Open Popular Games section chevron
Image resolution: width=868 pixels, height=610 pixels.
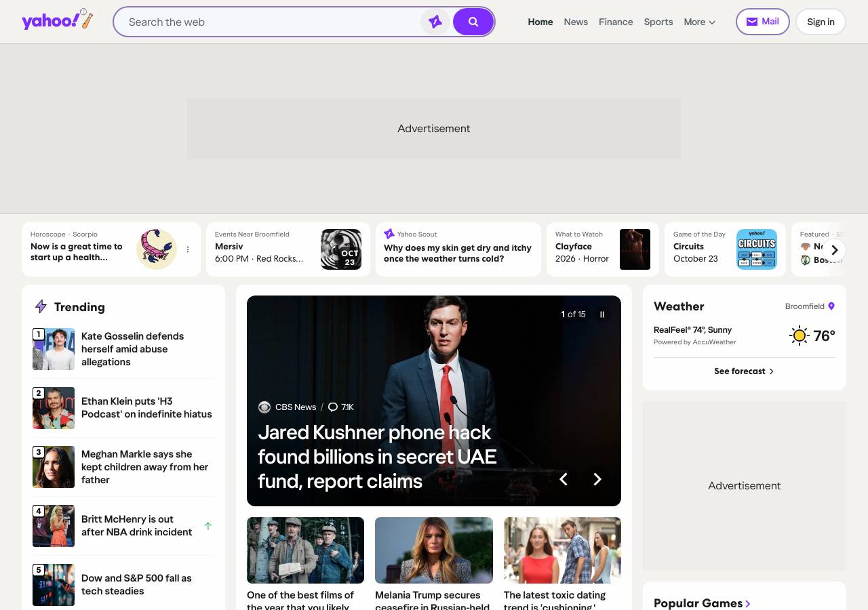[748, 603]
